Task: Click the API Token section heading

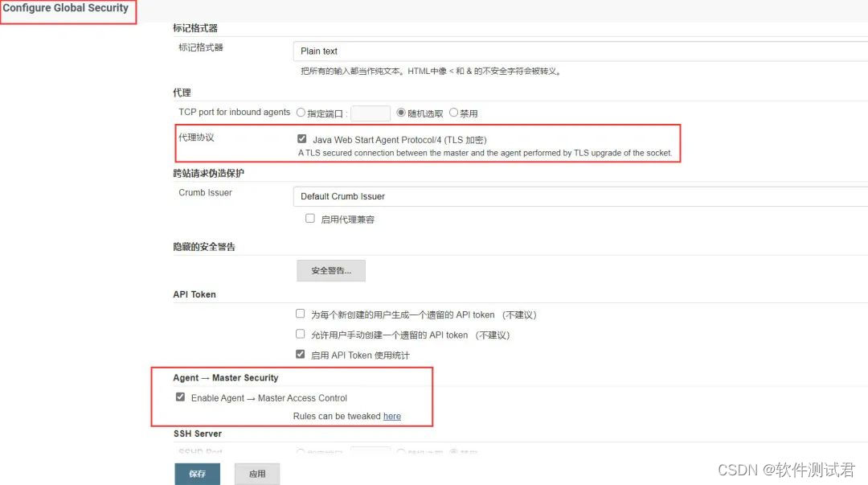Action: coord(194,294)
